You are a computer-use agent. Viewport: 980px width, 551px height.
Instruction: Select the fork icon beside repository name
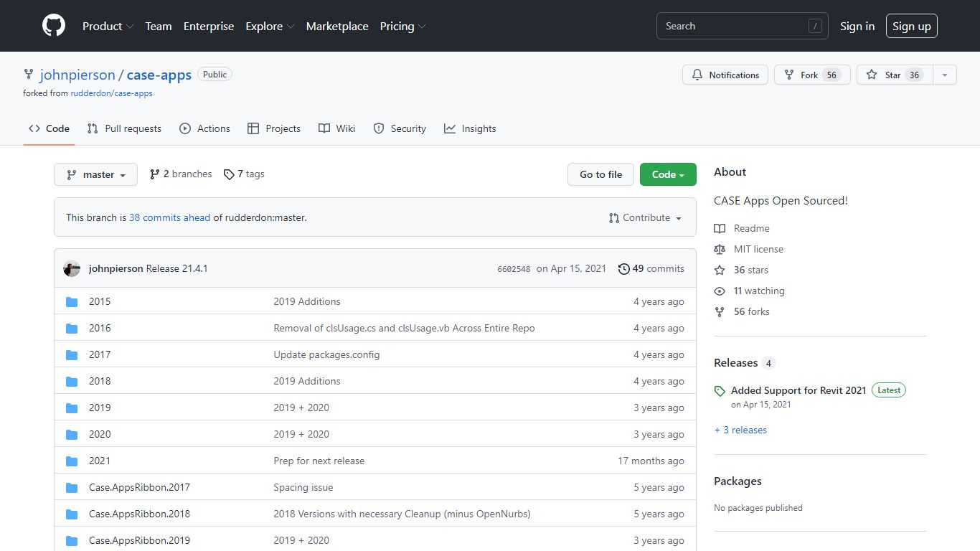point(29,74)
